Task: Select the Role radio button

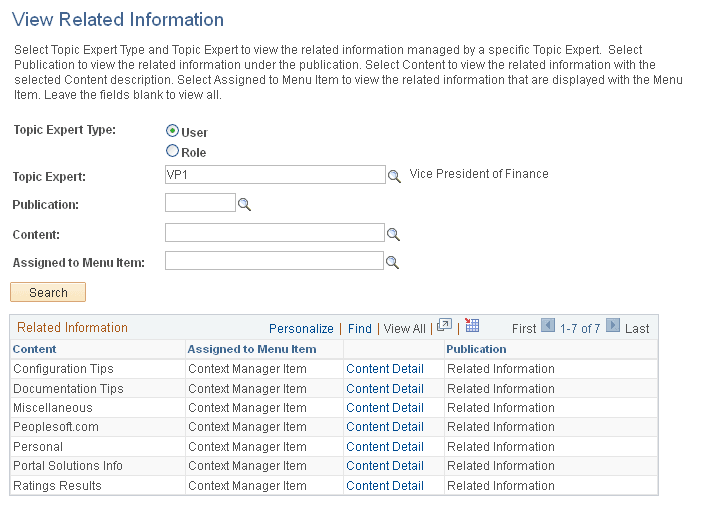Action: point(173,152)
